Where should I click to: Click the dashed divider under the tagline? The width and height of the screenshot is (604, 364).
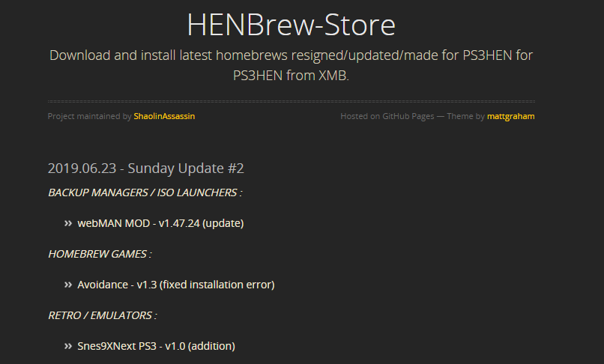point(292,101)
